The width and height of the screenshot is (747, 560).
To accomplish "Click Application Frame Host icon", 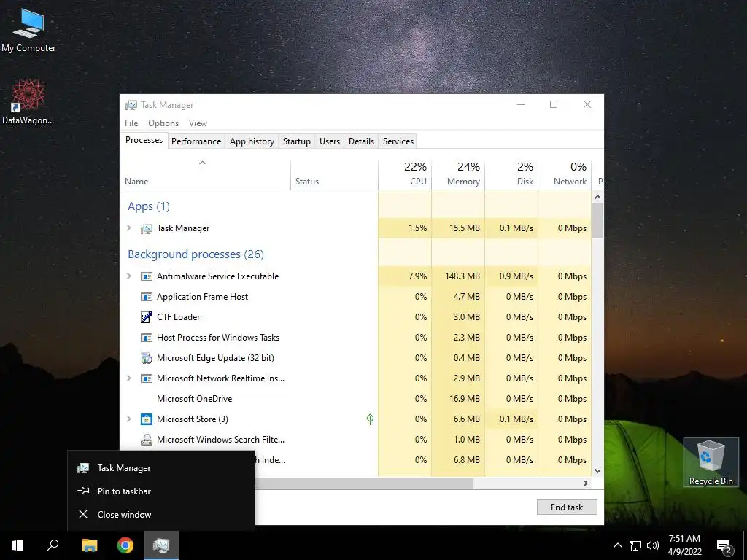I will [146, 297].
